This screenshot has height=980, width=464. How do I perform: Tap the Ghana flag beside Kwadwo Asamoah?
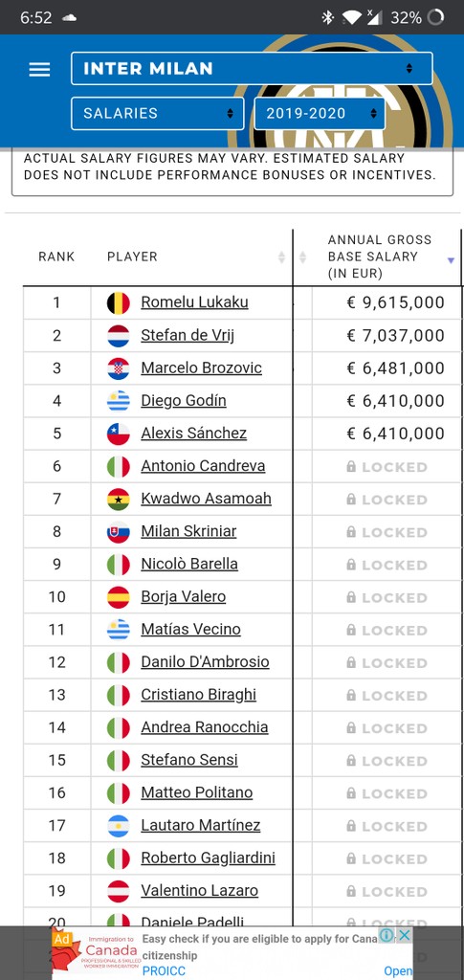point(118,500)
